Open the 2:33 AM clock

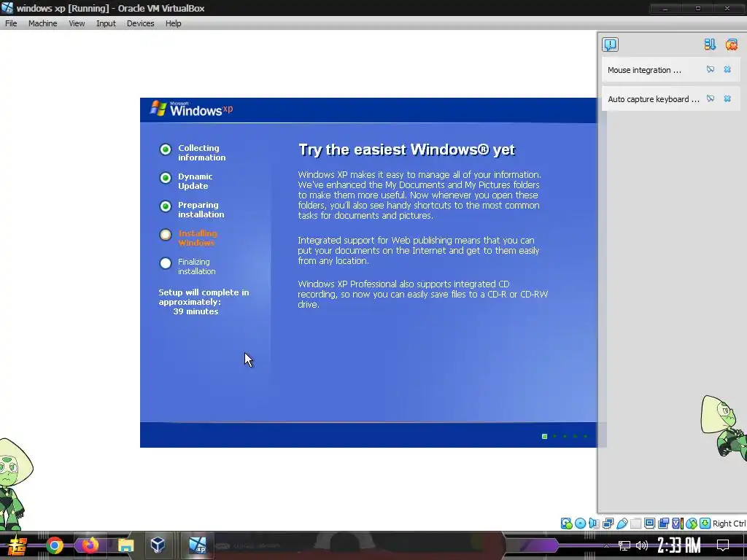pos(679,545)
